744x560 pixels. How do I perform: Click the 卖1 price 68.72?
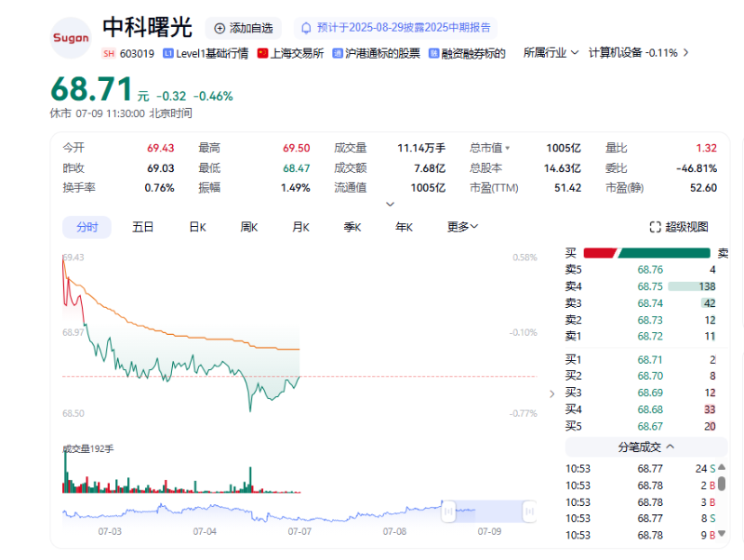(x=650, y=337)
